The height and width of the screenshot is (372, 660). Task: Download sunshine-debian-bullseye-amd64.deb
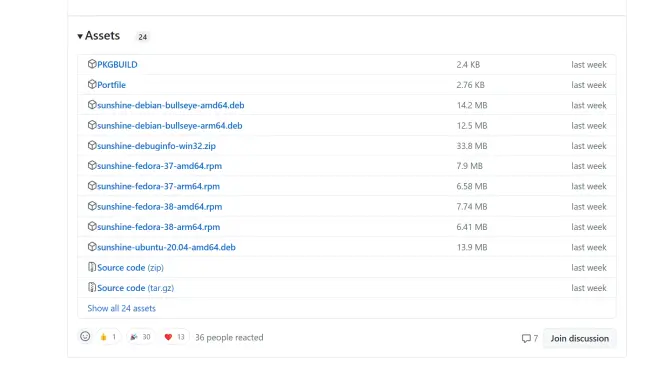(170, 105)
